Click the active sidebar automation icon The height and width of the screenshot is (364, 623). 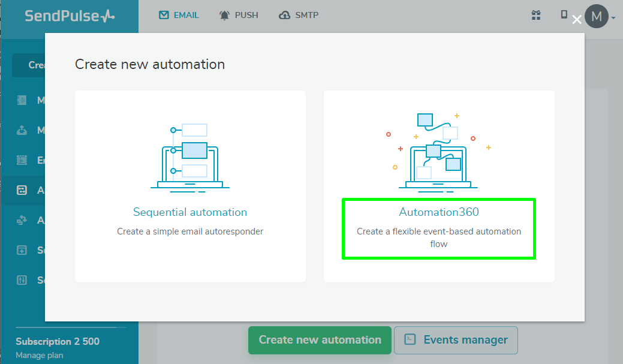point(22,190)
